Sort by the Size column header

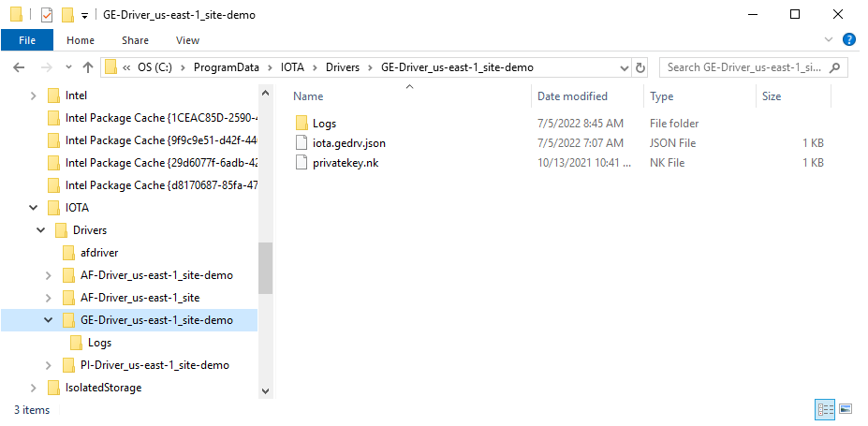(x=772, y=96)
